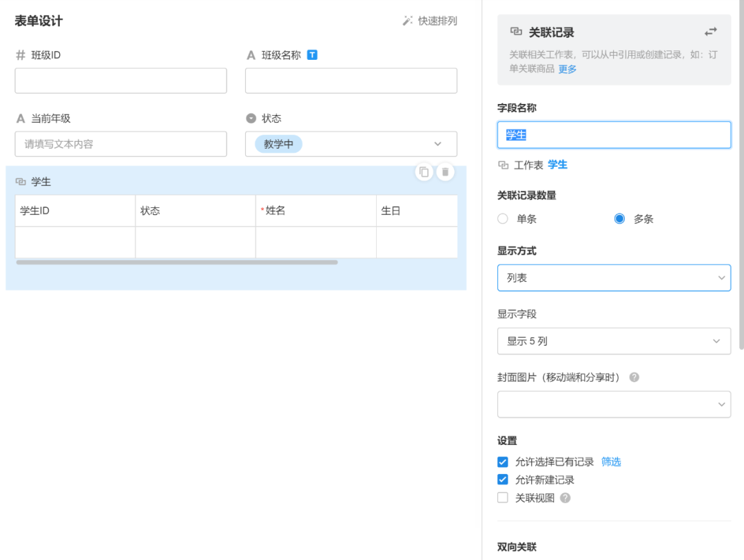Viewport: 744px width, 560px height.
Task: Open the 更多 link in 关联记录 description
Action: (x=566, y=69)
